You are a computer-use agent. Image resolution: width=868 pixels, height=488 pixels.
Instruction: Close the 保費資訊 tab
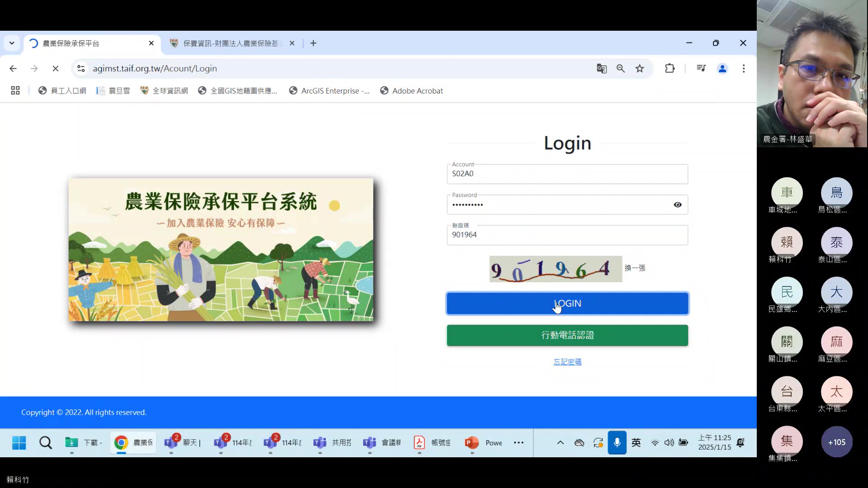pyautogui.click(x=292, y=43)
